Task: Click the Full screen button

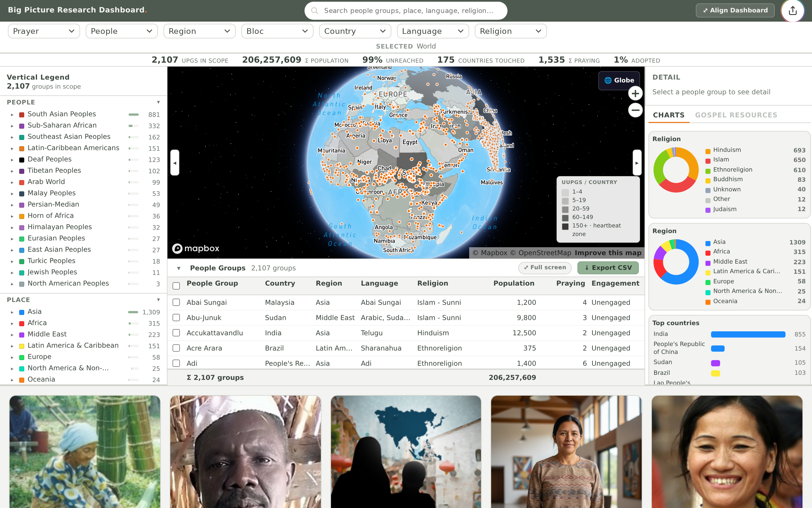Action: click(545, 268)
